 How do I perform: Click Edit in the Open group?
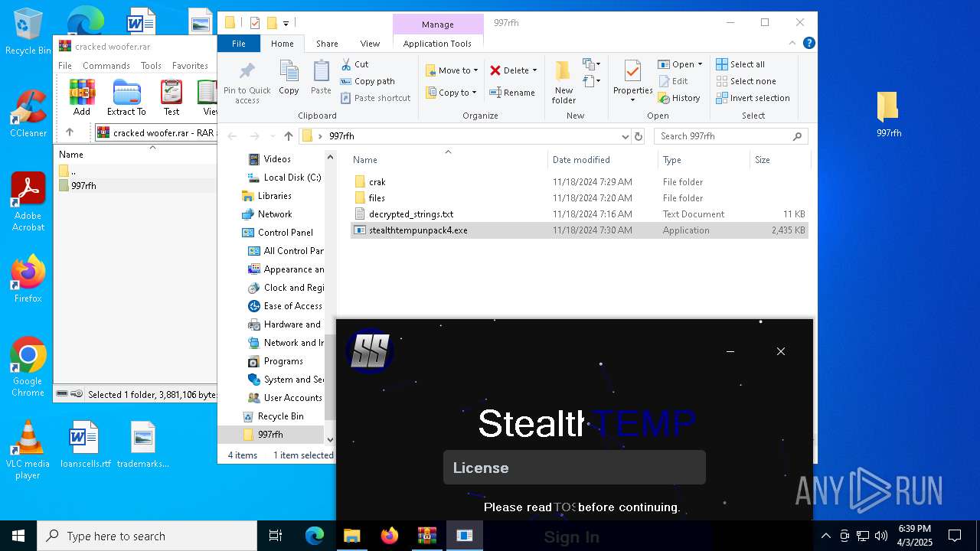click(x=673, y=81)
